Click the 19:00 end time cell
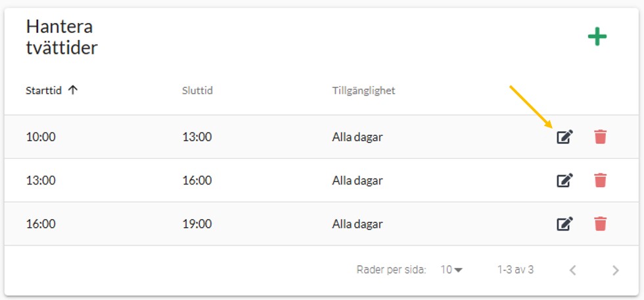The height and width of the screenshot is (300, 644). 197,224
